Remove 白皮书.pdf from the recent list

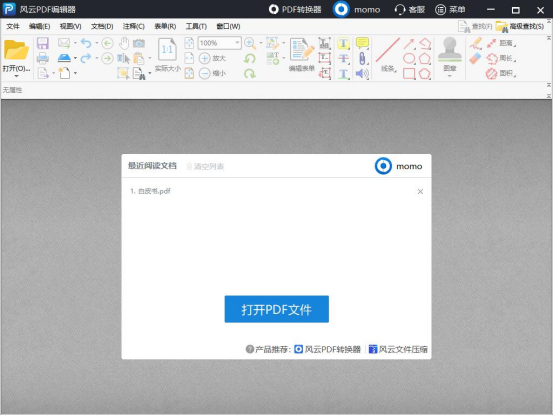tap(420, 191)
